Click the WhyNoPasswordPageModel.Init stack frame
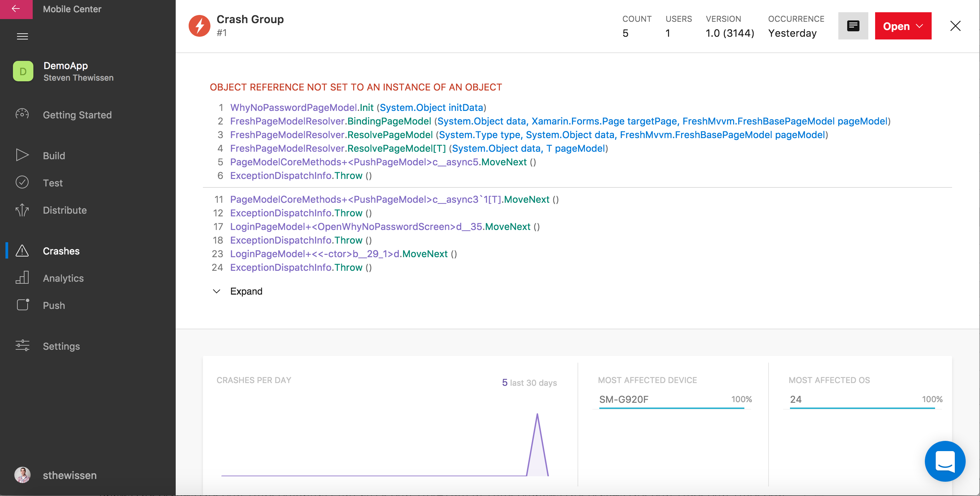This screenshot has height=496, width=980. tap(301, 108)
